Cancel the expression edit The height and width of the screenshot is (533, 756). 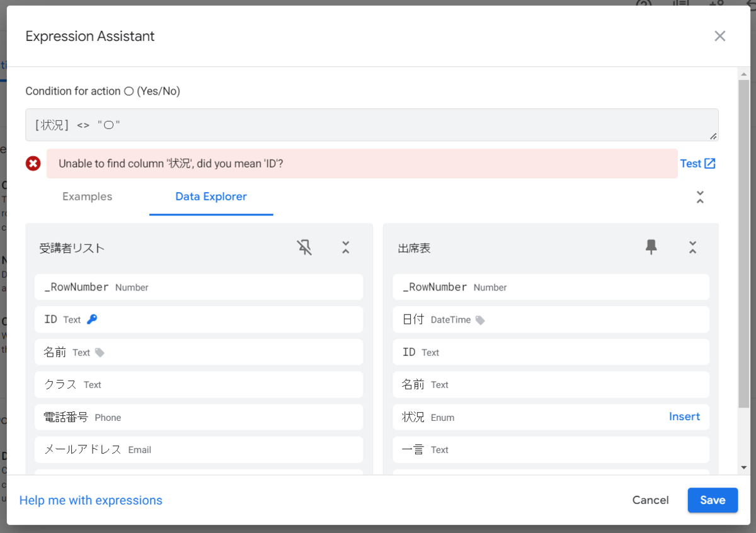(650, 500)
